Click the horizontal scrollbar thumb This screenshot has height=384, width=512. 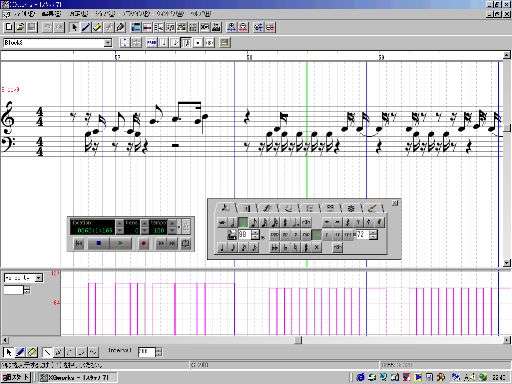(x=298, y=340)
